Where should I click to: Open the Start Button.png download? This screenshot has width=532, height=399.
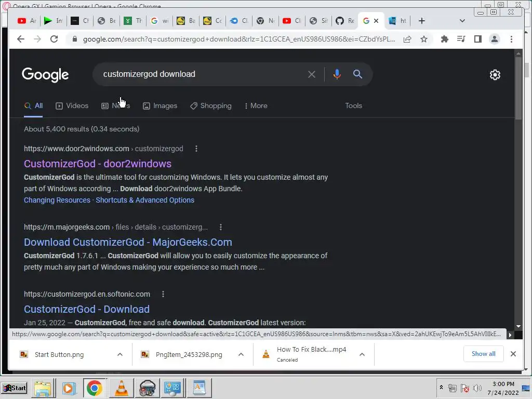(x=59, y=354)
